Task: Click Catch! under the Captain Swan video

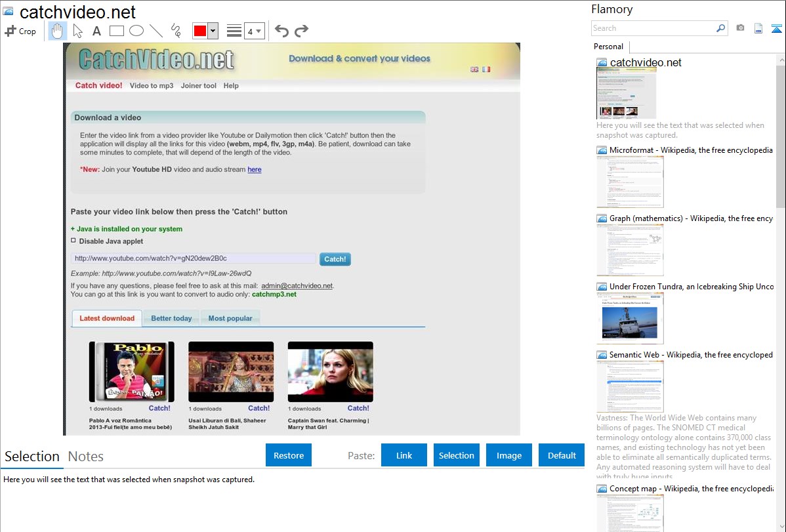Action: [358, 408]
